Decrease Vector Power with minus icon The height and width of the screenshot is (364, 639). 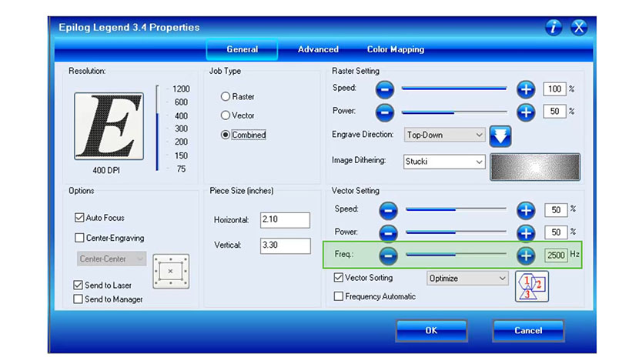[x=389, y=232]
